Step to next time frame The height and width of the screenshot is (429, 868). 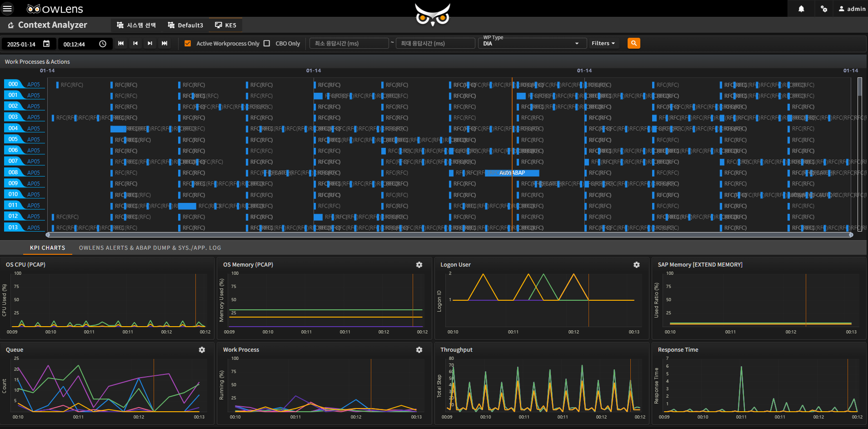(x=150, y=43)
